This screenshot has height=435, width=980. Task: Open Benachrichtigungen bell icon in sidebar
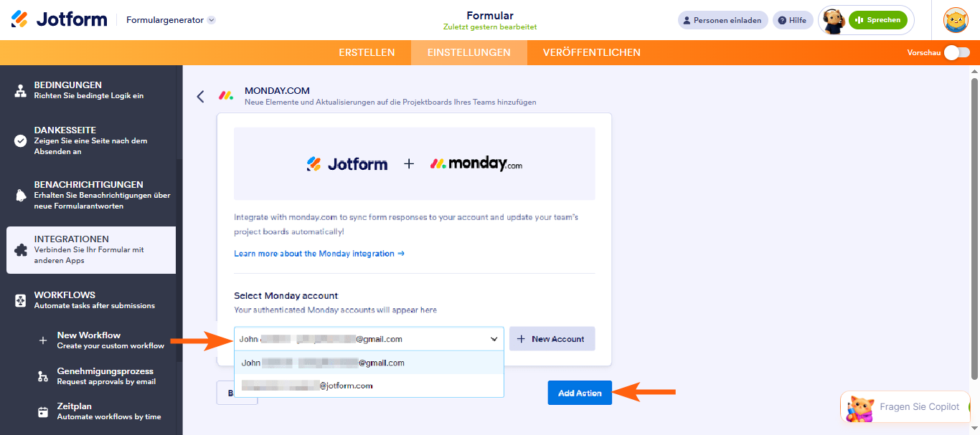pyautogui.click(x=21, y=196)
